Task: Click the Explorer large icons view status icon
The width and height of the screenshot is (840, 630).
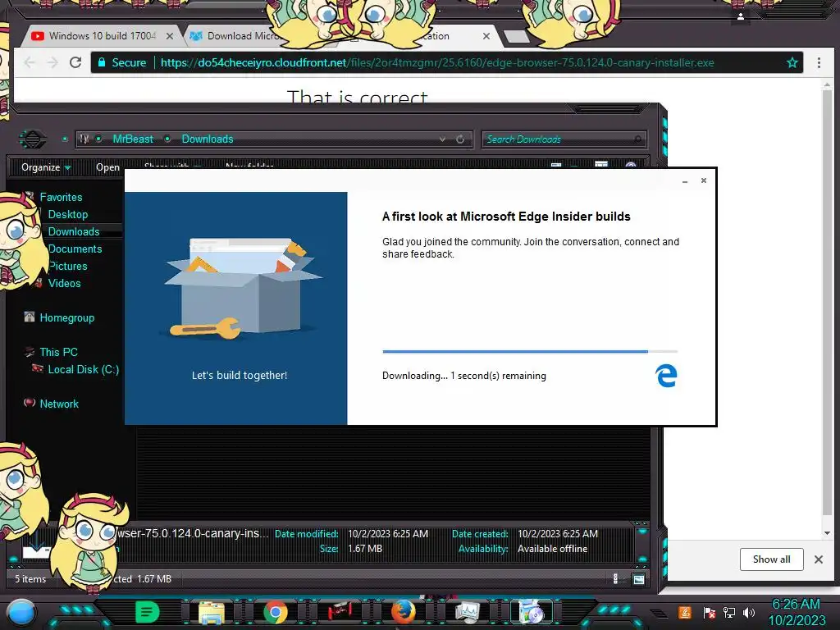Action: coord(638,579)
